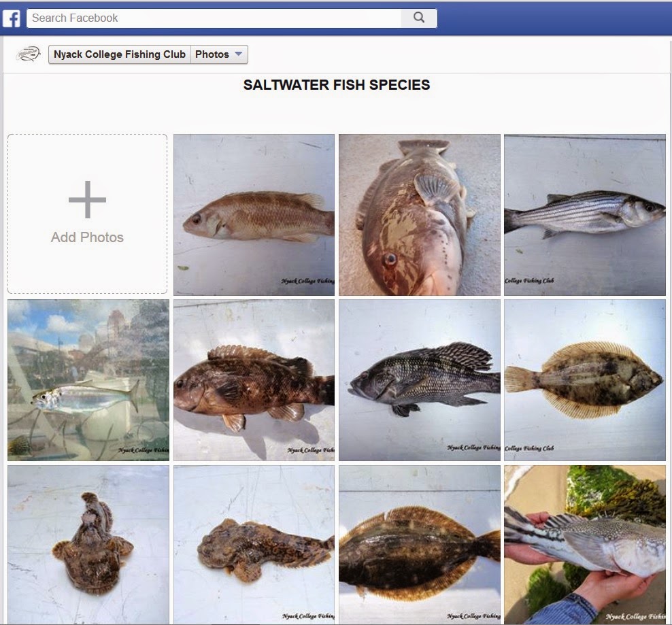
Task: Click the Search Facebook input field
Action: [x=204, y=18]
